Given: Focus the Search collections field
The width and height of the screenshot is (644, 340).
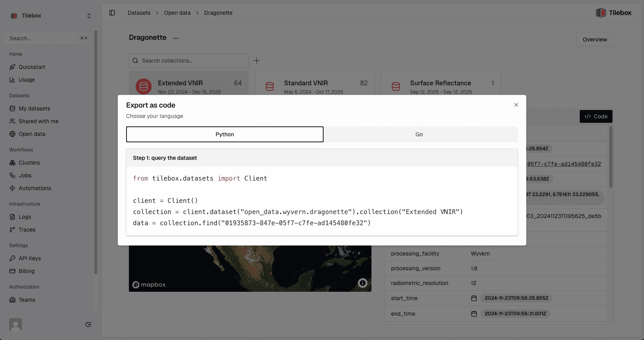Looking at the screenshot, I should click(x=189, y=61).
